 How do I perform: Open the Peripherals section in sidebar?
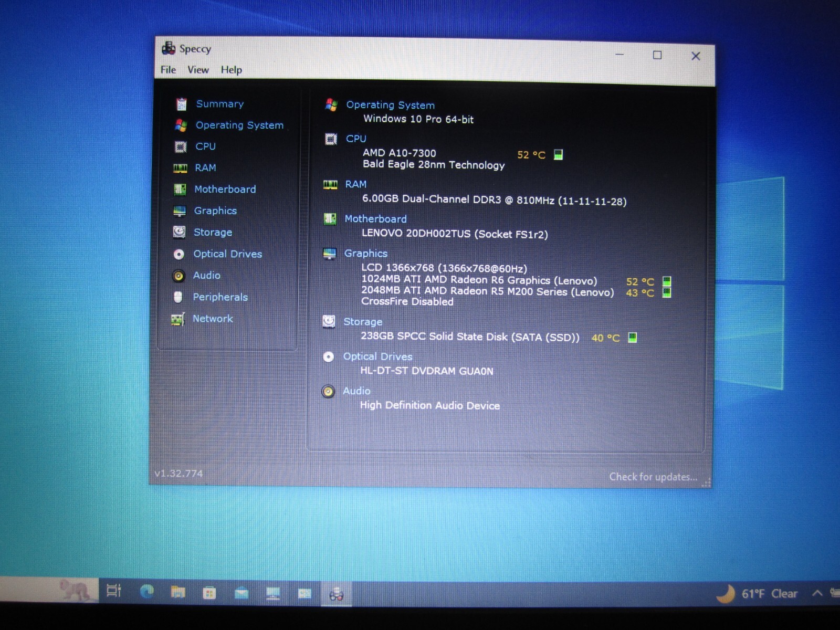[220, 297]
